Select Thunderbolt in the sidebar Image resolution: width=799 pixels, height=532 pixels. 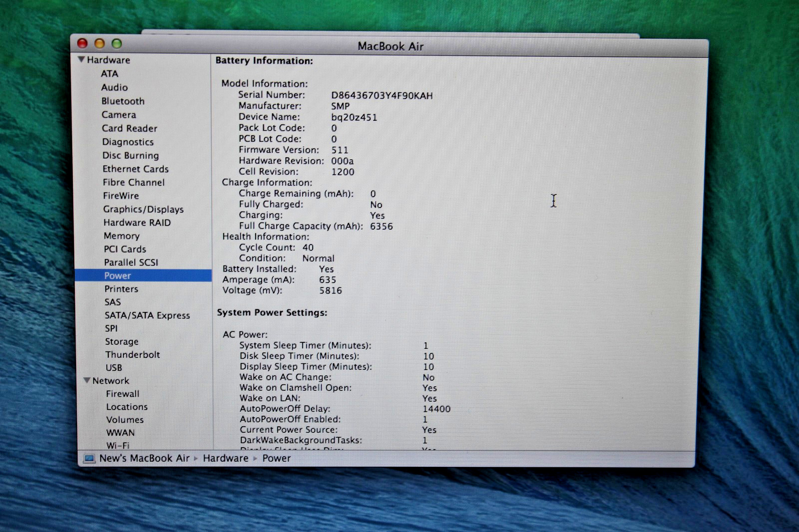click(133, 354)
